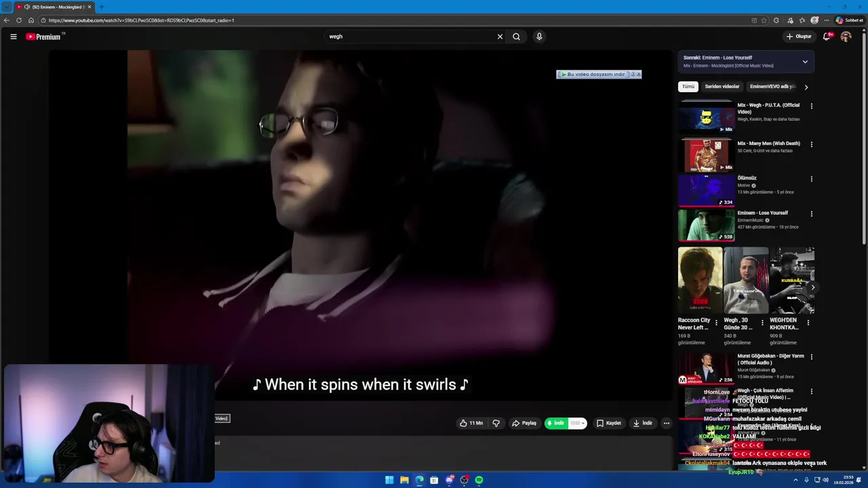Screen dimensions: 868x488
Task: Open the YouTube hamburger guide menu
Action: [13, 37]
